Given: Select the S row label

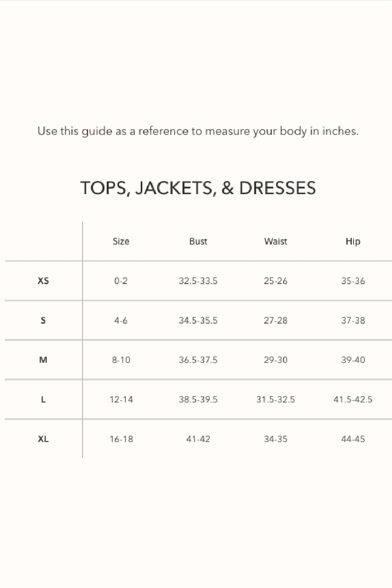Looking at the screenshot, I should 43,320.
